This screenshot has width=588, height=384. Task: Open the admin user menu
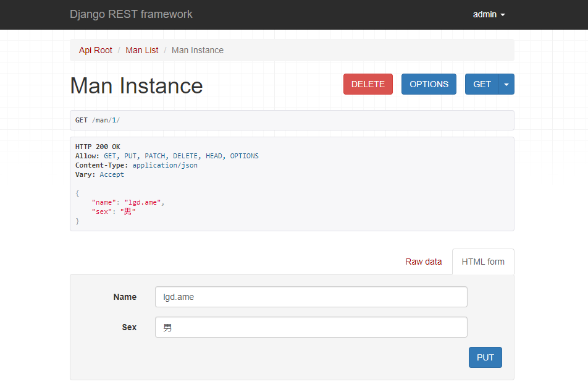coord(488,14)
